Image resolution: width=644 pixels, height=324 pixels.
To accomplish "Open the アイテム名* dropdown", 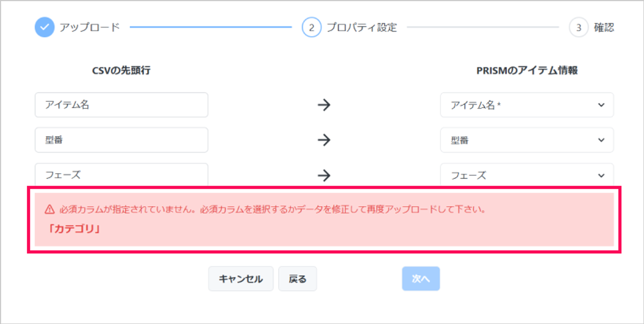I will pyautogui.click(x=527, y=105).
